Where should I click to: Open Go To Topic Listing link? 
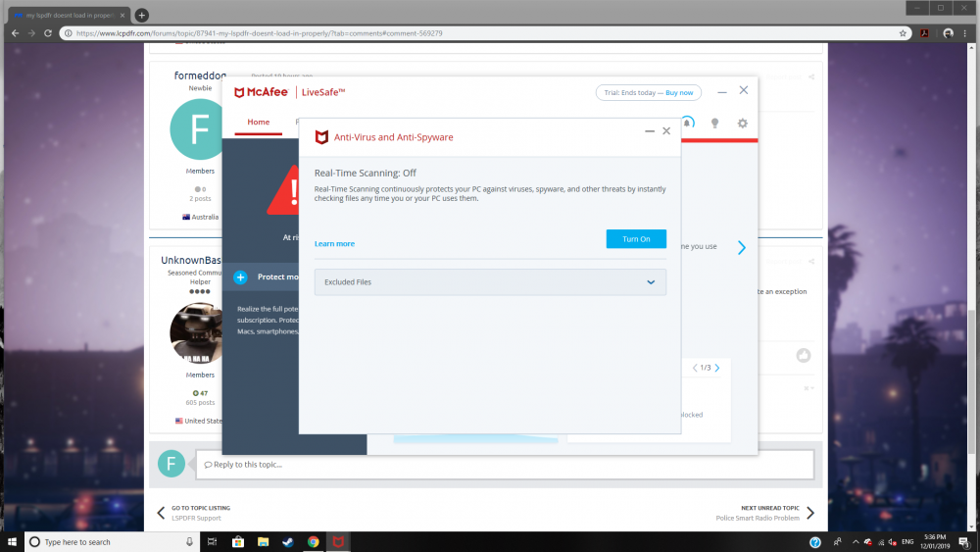(x=194, y=513)
